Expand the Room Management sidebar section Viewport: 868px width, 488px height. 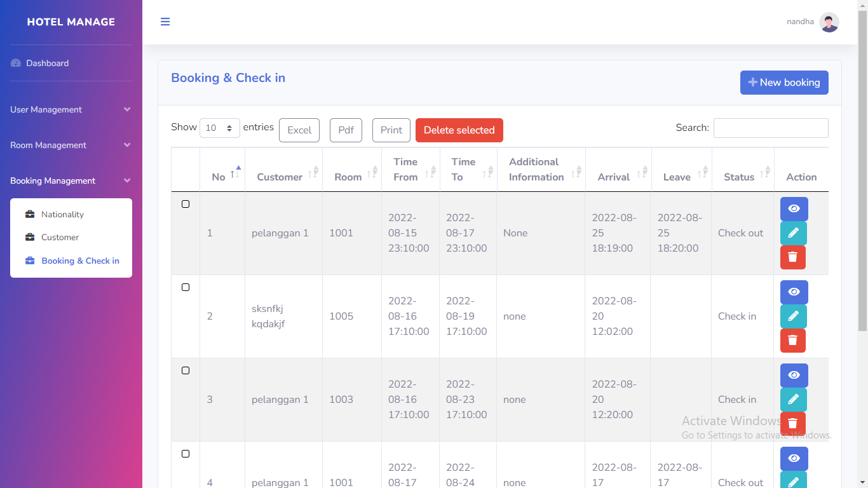71,146
